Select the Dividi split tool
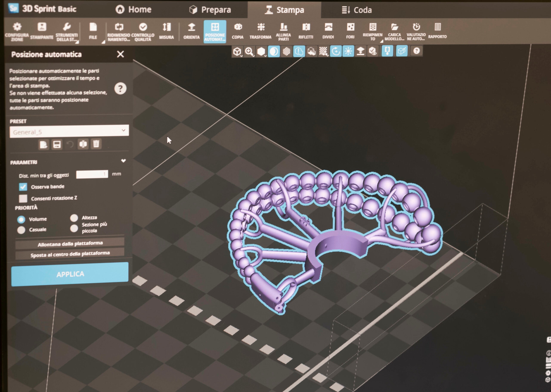The image size is (551, 392). [328, 31]
